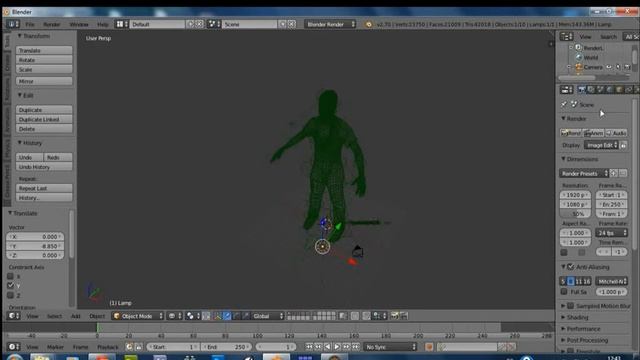This screenshot has width=640, height=360.
Task: Click the properties editor type icon
Action: coord(567,90)
